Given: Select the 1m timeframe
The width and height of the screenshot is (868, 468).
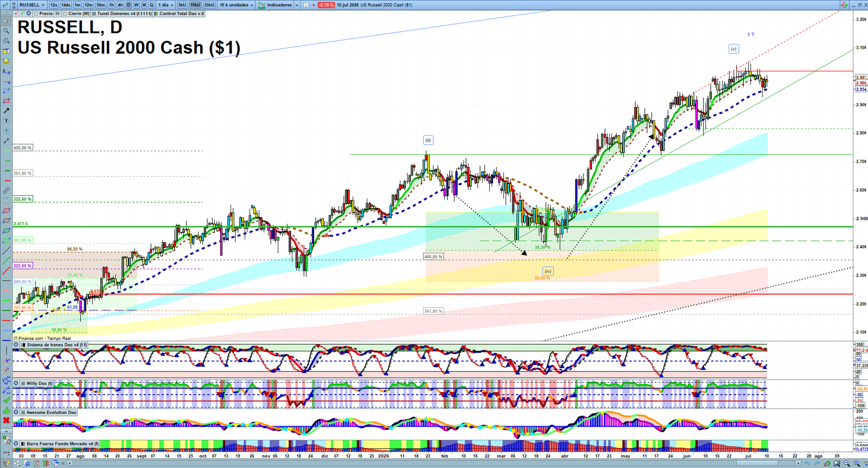Looking at the screenshot, I should click(x=78, y=5).
